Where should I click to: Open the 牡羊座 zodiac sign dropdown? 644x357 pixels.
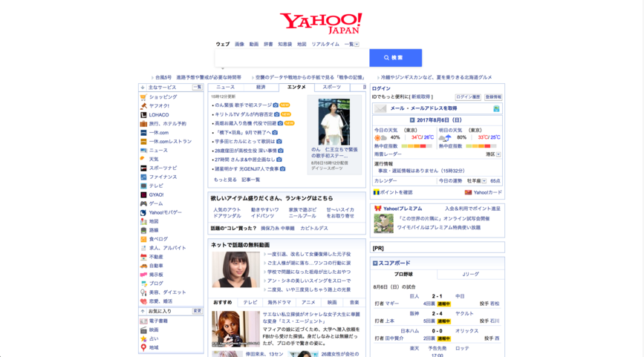pos(484,181)
